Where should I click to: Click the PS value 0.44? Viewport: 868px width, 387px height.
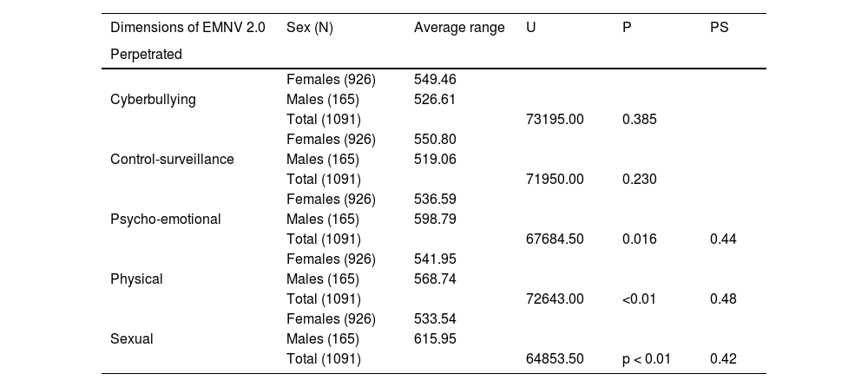723,239
